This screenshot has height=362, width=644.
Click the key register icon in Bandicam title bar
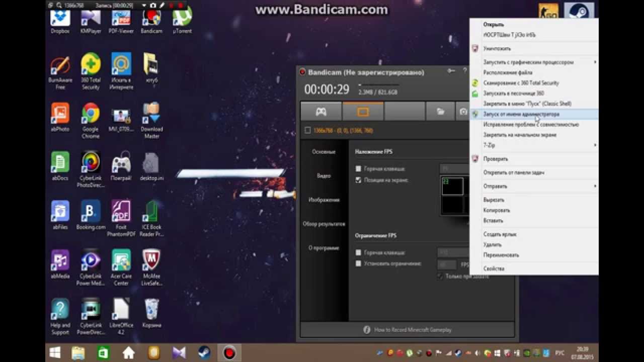pos(451,71)
